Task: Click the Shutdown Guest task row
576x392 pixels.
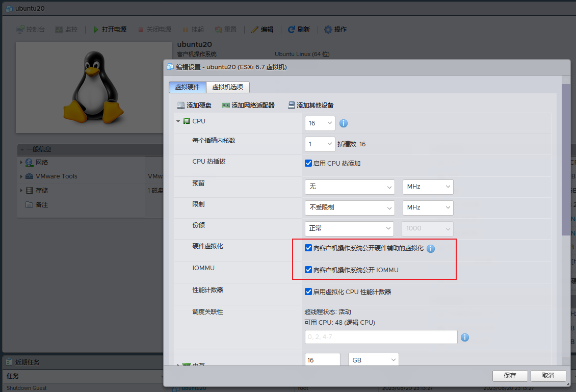Action: pyautogui.click(x=27, y=388)
